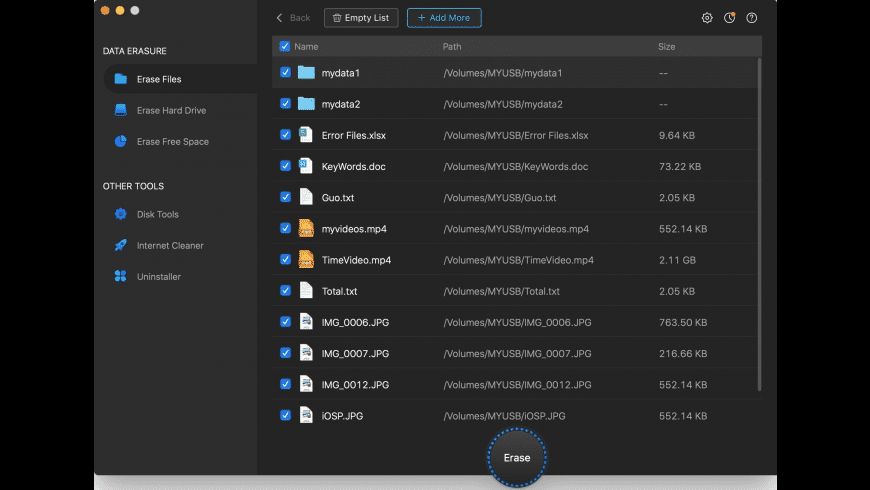
Task: Uncheck the Error Files.xlsx checkbox
Action: coord(285,134)
